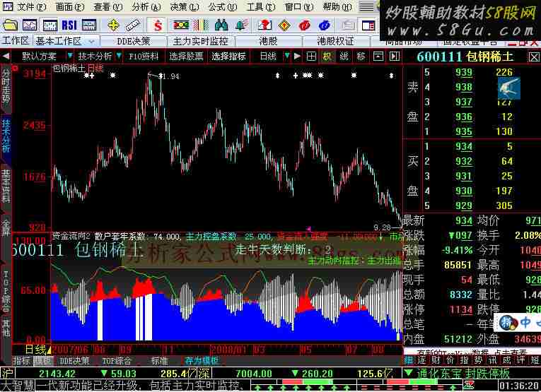
Task: Click the 通化东宝 封跌停板 news ticker
Action: click(x=463, y=374)
